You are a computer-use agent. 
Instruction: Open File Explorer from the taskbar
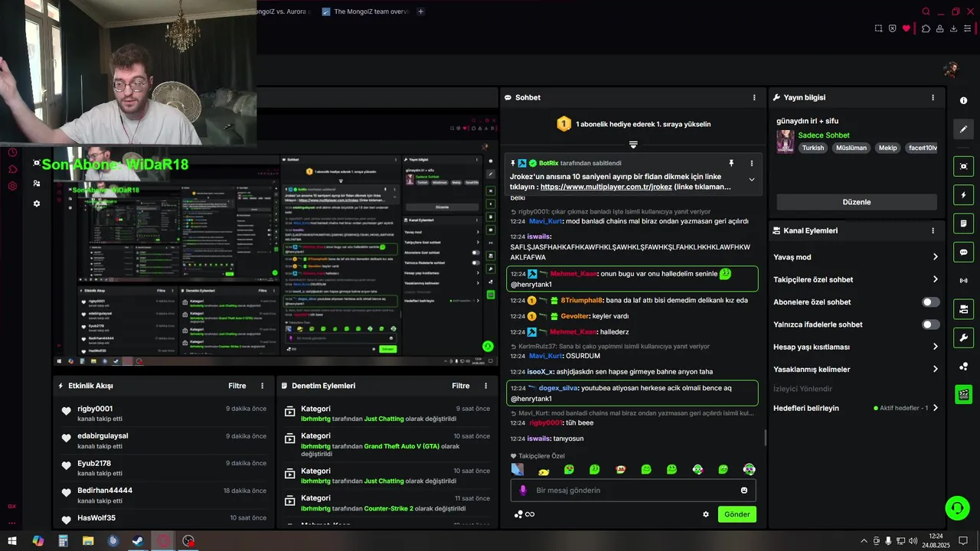click(88, 541)
